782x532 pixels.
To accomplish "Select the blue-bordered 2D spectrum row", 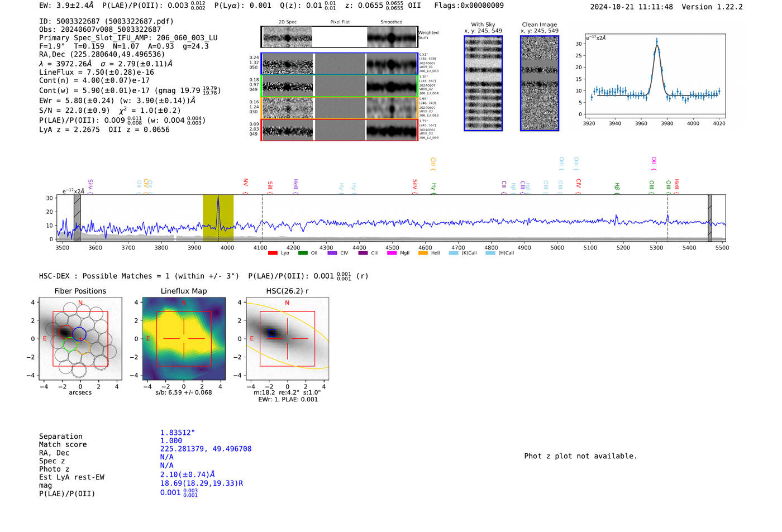I will pos(339,64).
